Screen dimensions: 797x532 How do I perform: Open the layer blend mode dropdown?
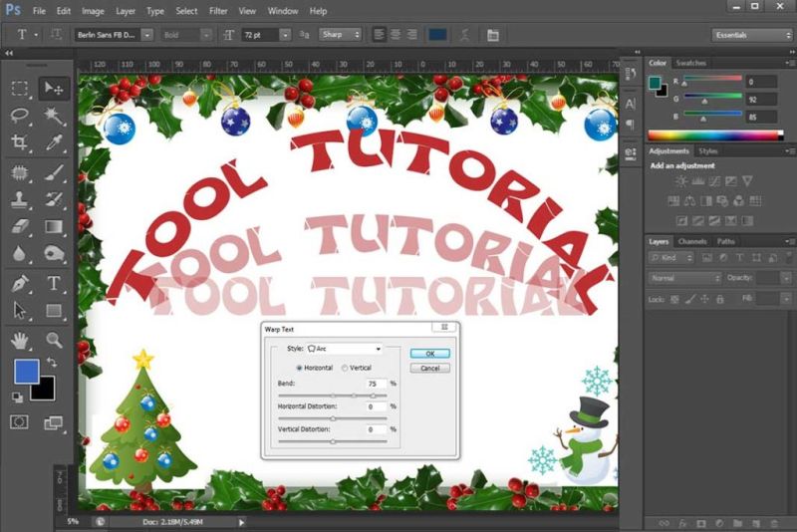[x=684, y=278]
